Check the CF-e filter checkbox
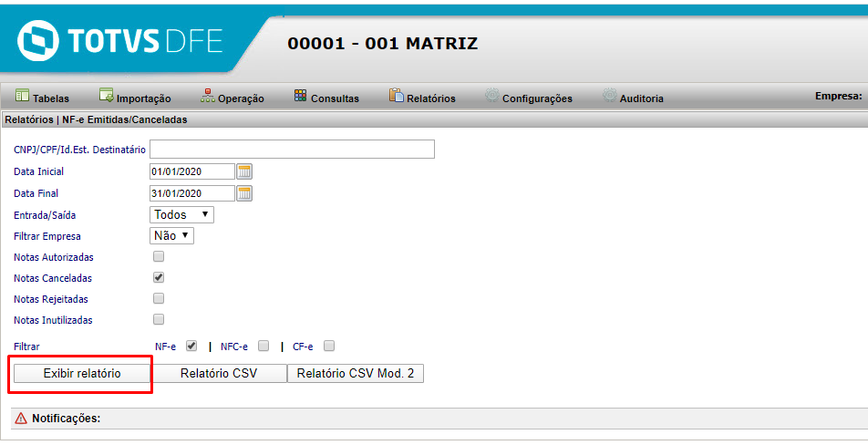This screenshot has width=868, height=445. click(329, 346)
